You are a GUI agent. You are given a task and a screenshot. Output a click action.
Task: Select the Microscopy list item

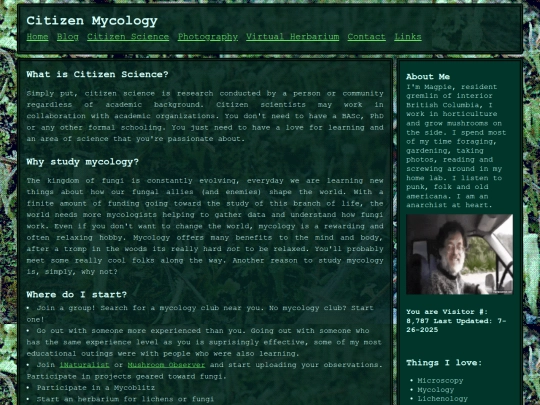(x=440, y=381)
